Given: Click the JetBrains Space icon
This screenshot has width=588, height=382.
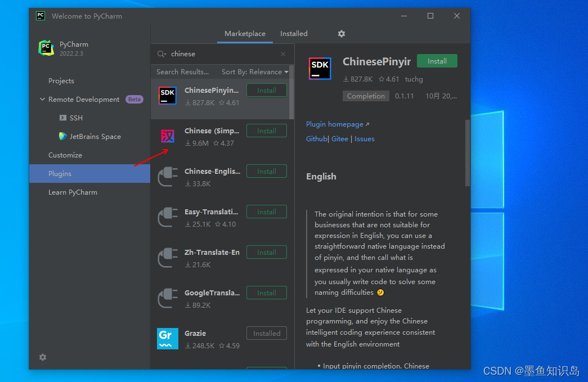Looking at the screenshot, I should [62, 136].
